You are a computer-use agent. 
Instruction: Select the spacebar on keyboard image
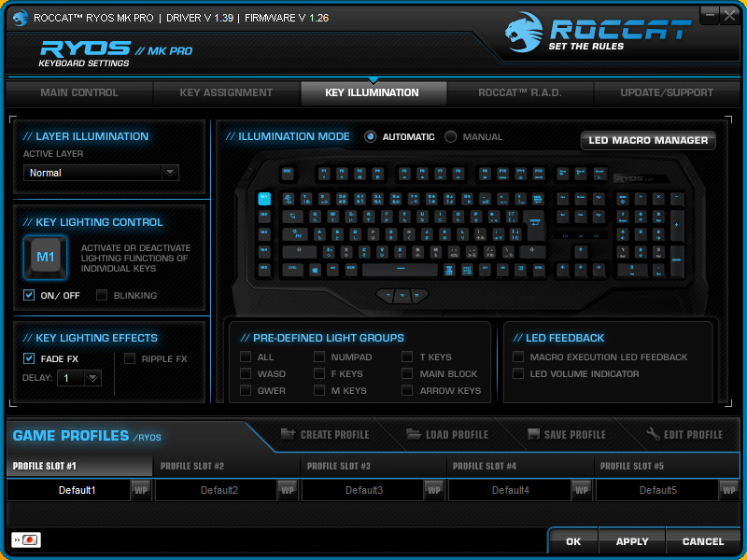400,270
